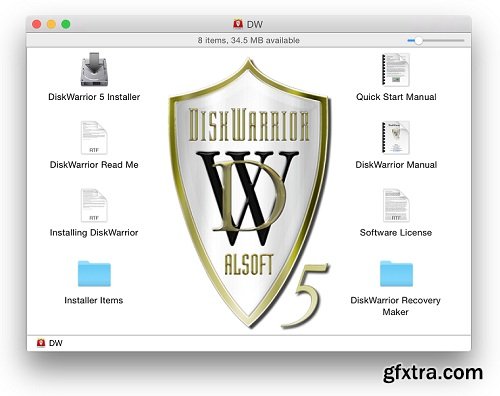Click the "Quick Start Manual" file name
500x396 pixels.
pyautogui.click(x=396, y=97)
